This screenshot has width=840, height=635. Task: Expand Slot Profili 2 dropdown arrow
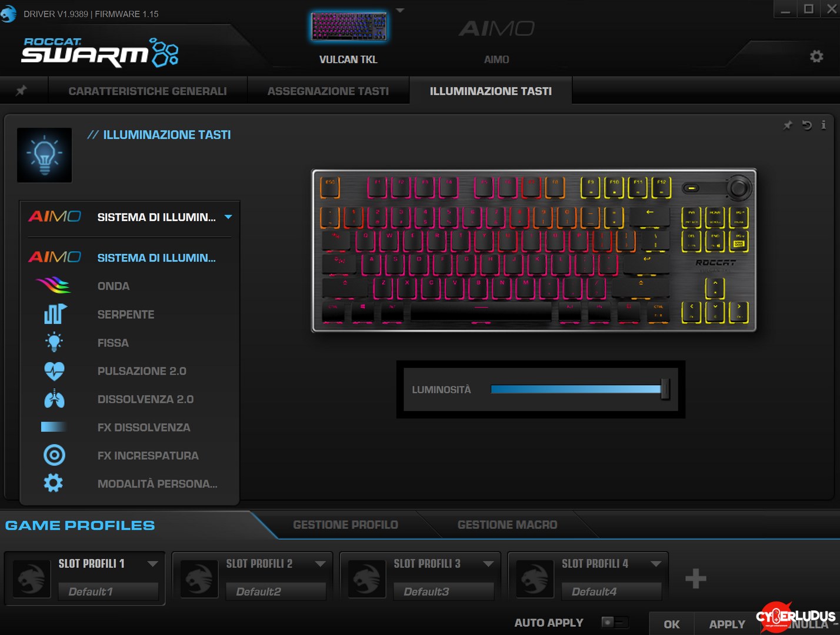pyautogui.click(x=321, y=563)
